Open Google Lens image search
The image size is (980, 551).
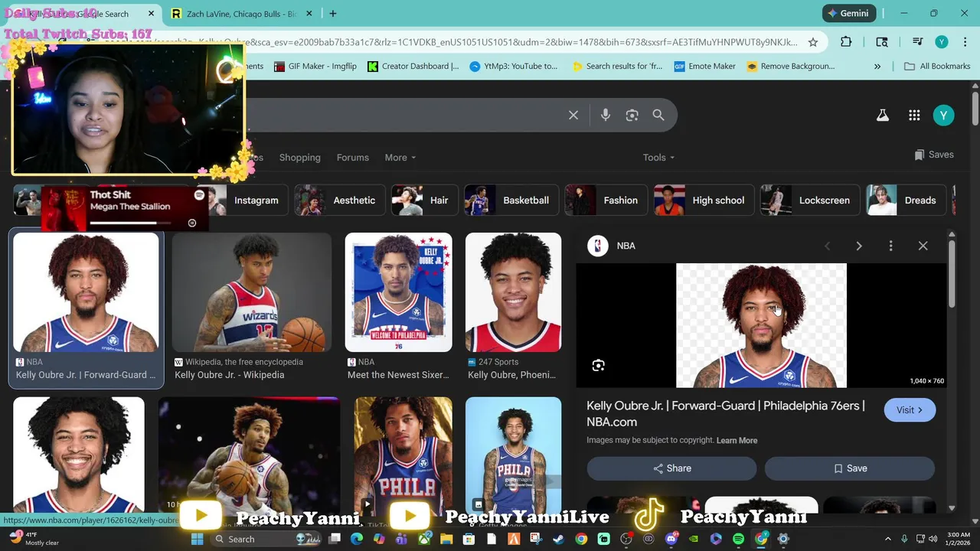click(632, 115)
